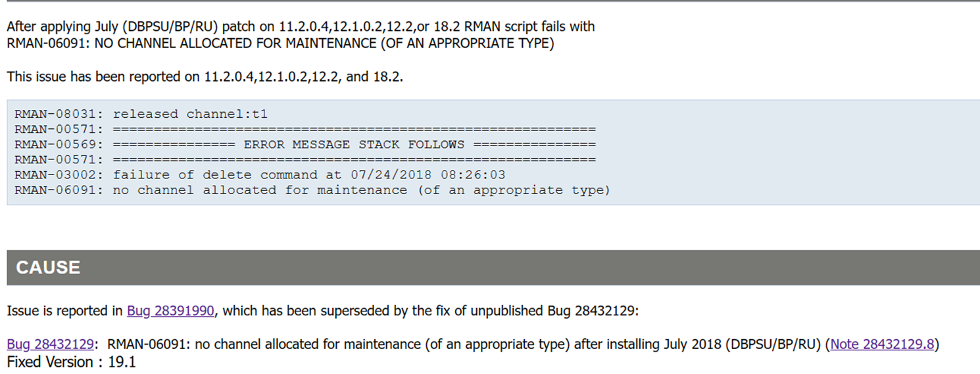Click the ERROR MESSAGE STACK FOLLOWS line

click(x=305, y=144)
